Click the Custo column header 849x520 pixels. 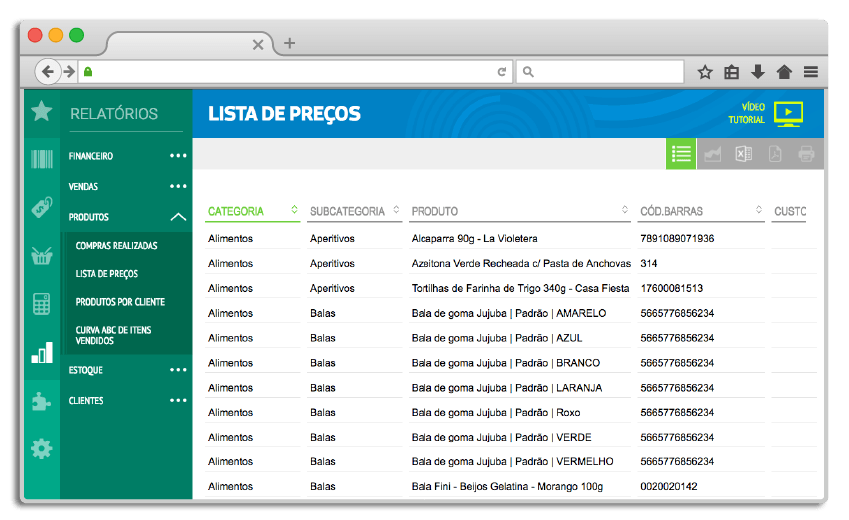790,211
